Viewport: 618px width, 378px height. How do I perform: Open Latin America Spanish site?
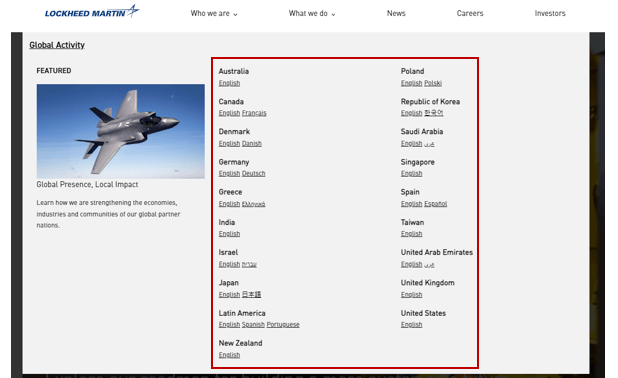point(253,324)
